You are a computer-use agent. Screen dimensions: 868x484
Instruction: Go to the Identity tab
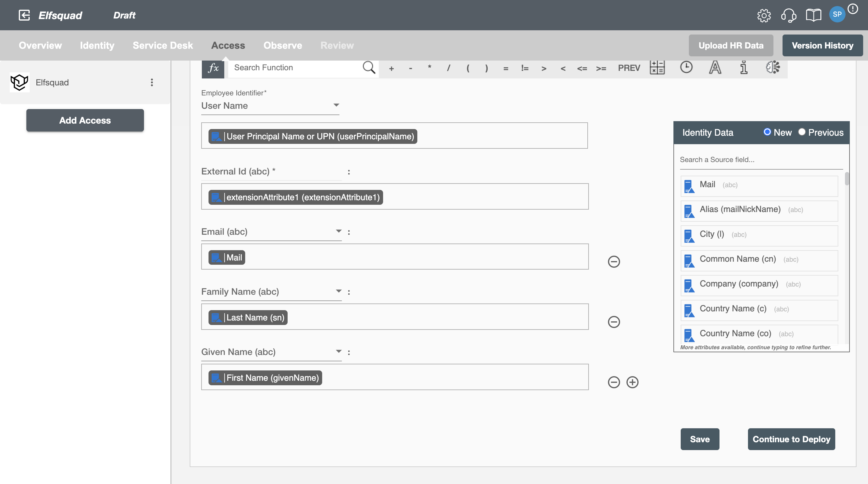click(97, 45)
